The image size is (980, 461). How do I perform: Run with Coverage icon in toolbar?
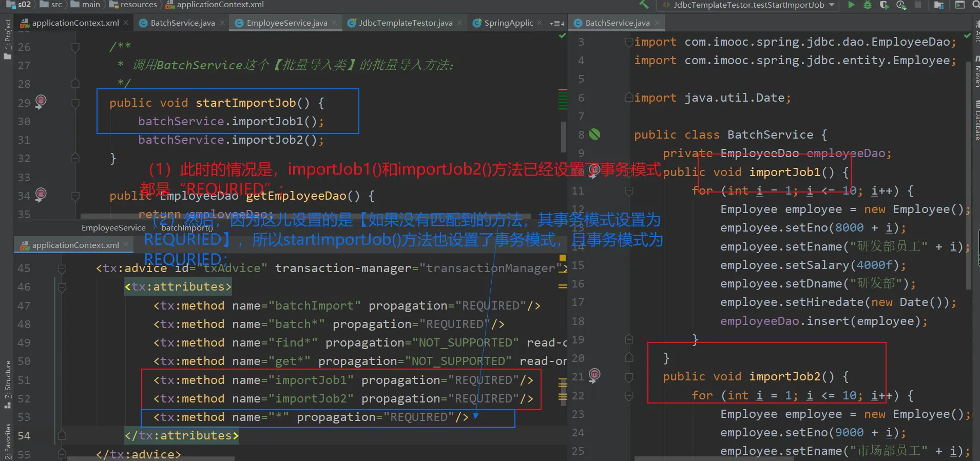(x=884, y=5)
